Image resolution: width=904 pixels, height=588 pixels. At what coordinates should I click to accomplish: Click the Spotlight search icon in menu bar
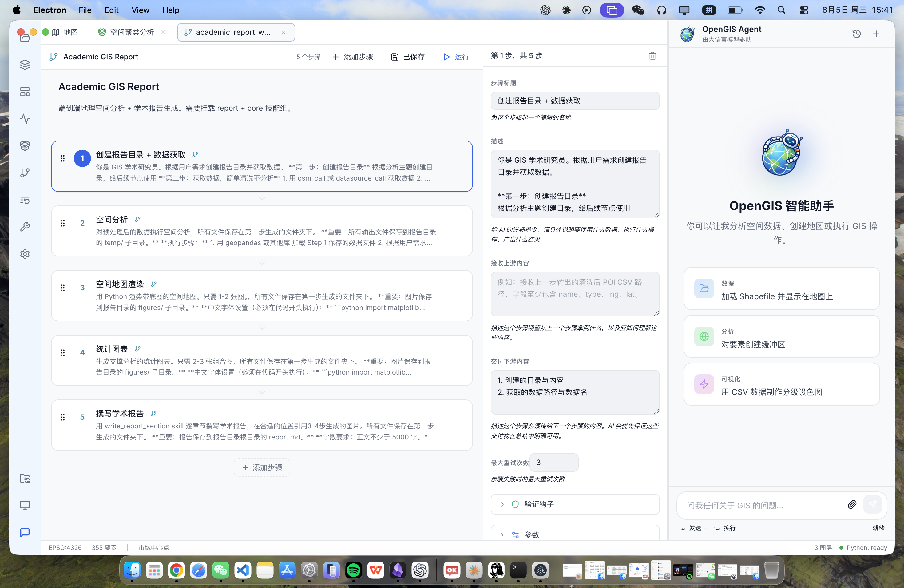tap(781, 10)
